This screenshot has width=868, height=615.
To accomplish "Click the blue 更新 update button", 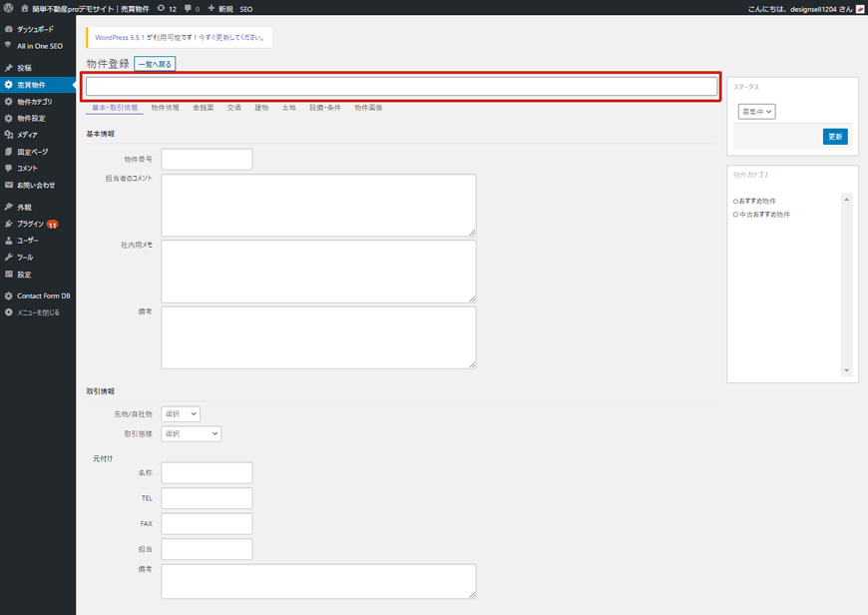I will click(x=835, y=137).
